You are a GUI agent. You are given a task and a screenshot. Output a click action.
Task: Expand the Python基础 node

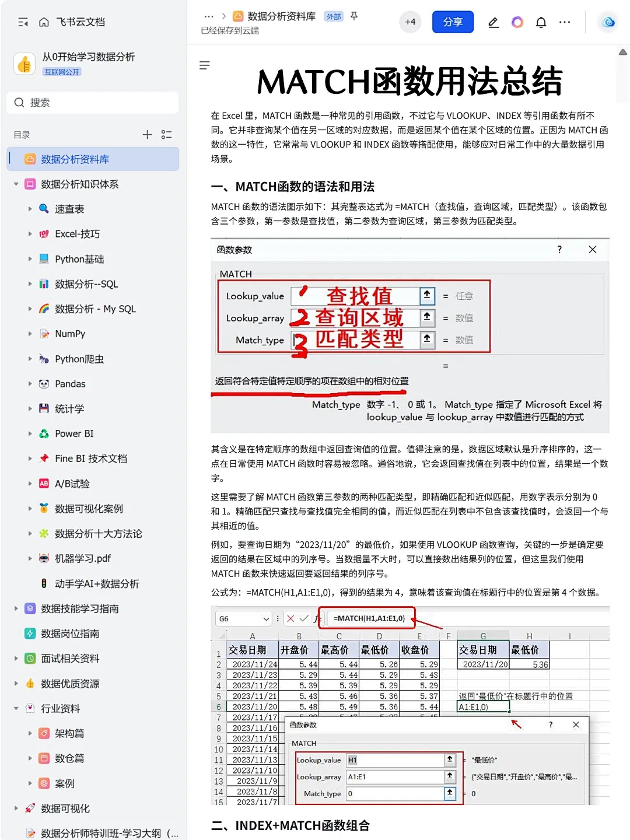pos(30,259)
